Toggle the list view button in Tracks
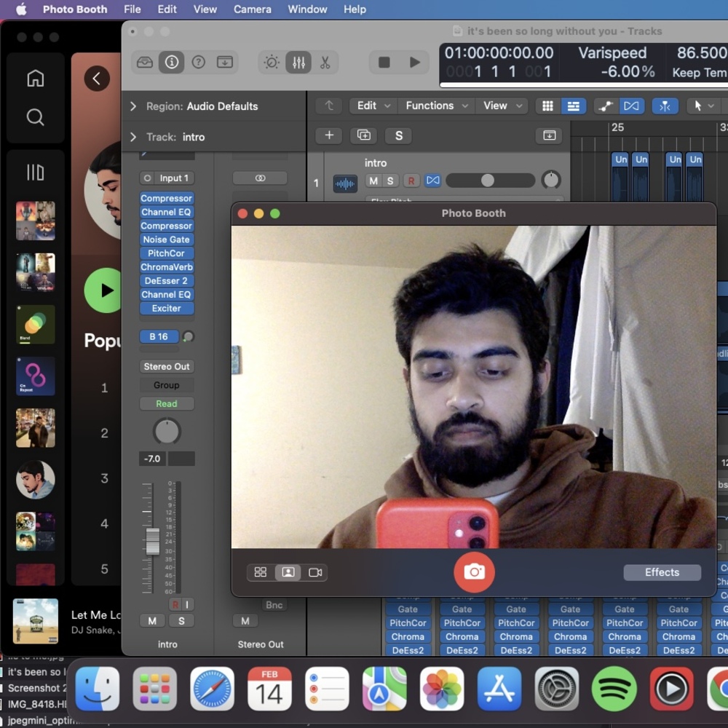728x728 pixels. click(574, 106)
